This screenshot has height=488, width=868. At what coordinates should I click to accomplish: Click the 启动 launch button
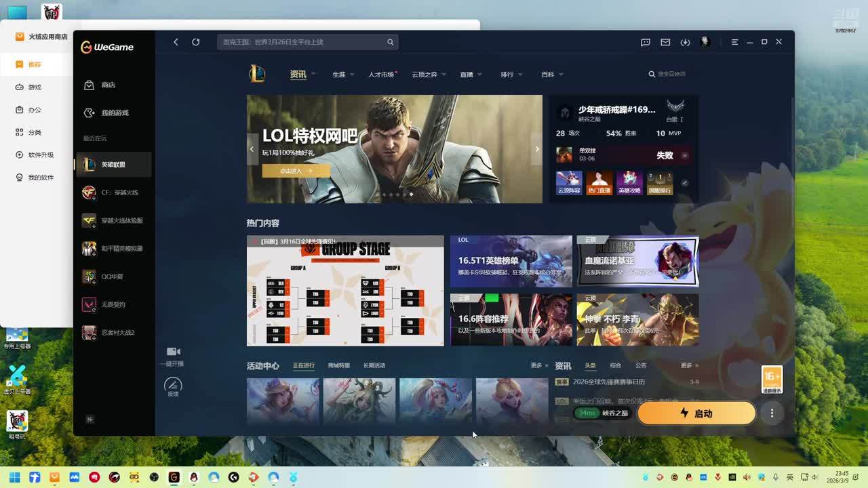point(696,413)
